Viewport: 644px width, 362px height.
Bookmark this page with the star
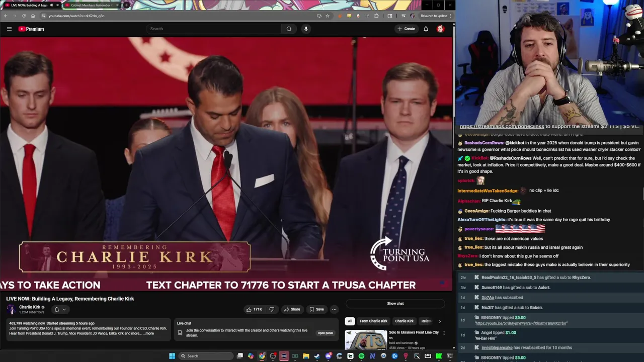point(328,16)
